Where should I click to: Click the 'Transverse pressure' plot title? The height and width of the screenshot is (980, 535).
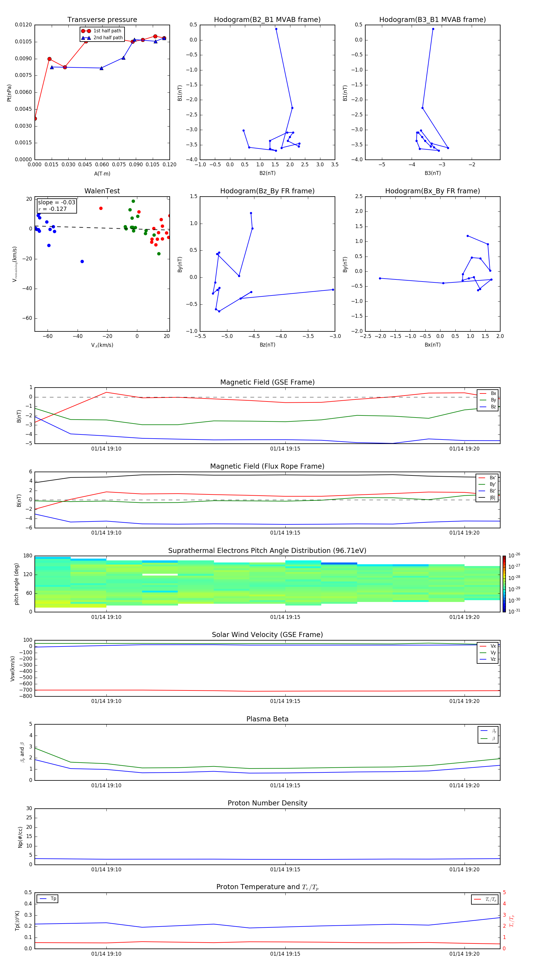click(102, 20)
